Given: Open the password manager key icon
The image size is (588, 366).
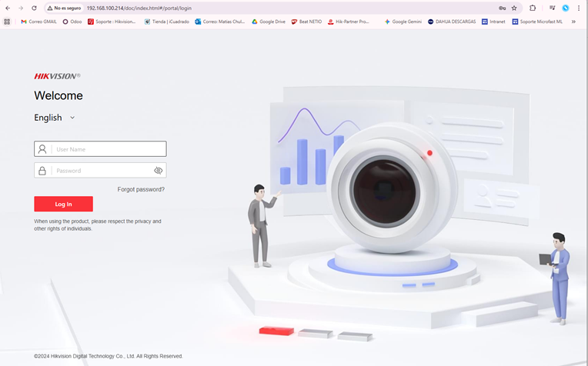Looking at the screenshot, I should [x=502, y=8].
